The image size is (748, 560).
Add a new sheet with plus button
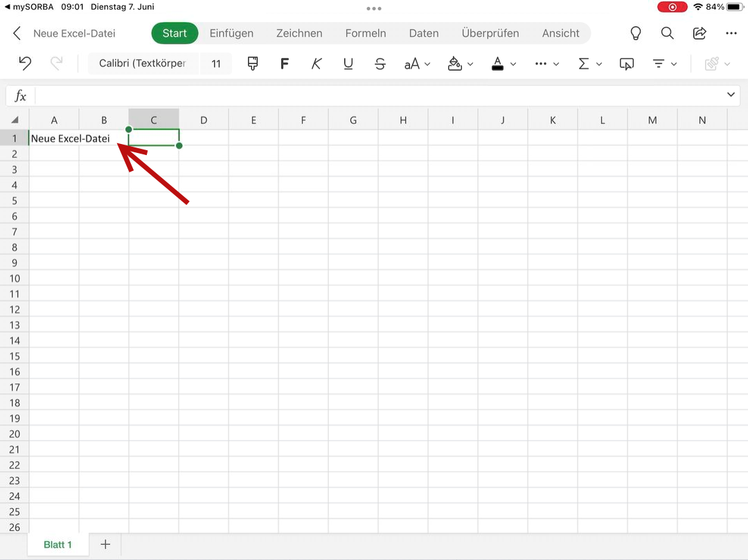point(105,545)
